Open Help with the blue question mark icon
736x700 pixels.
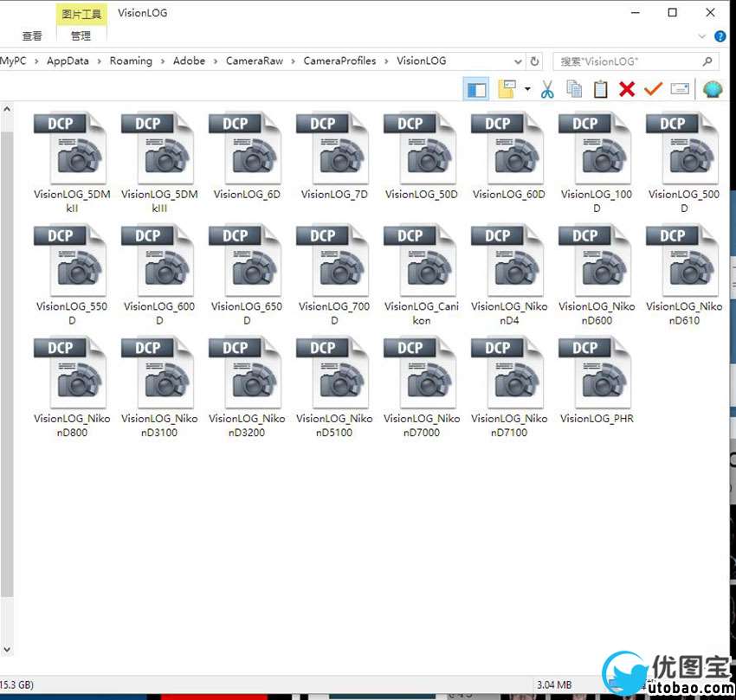click(x=720, y=36)
